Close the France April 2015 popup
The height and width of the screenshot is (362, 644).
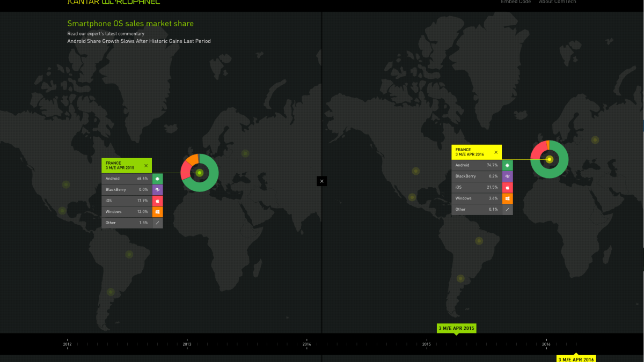146,166
